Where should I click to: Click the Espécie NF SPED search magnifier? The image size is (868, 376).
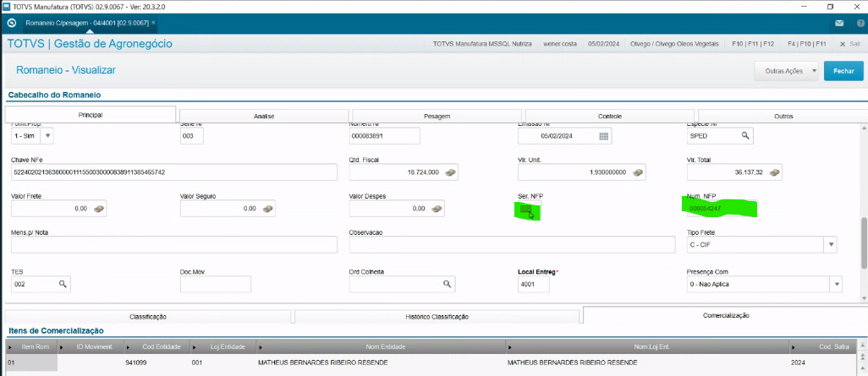tap(745, 135)
